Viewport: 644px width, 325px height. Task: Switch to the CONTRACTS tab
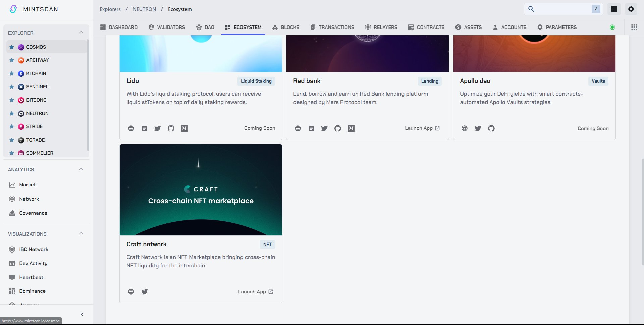(426, 27)
